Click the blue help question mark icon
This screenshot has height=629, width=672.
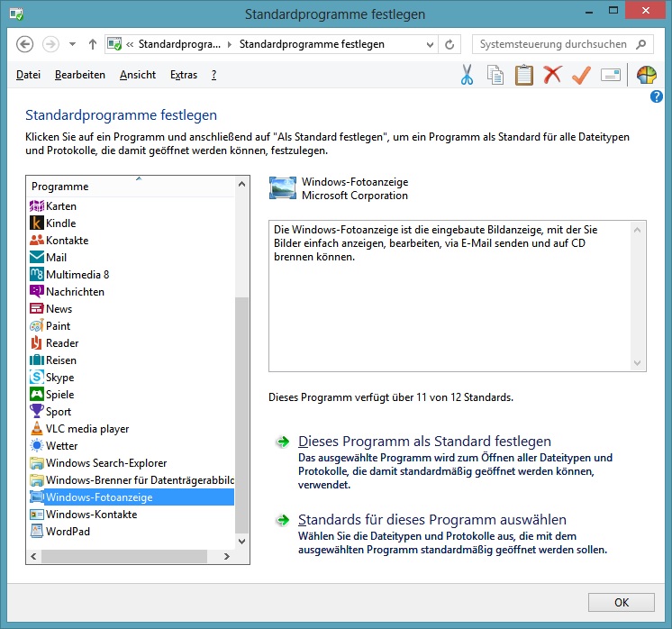[x=657, y=96]
